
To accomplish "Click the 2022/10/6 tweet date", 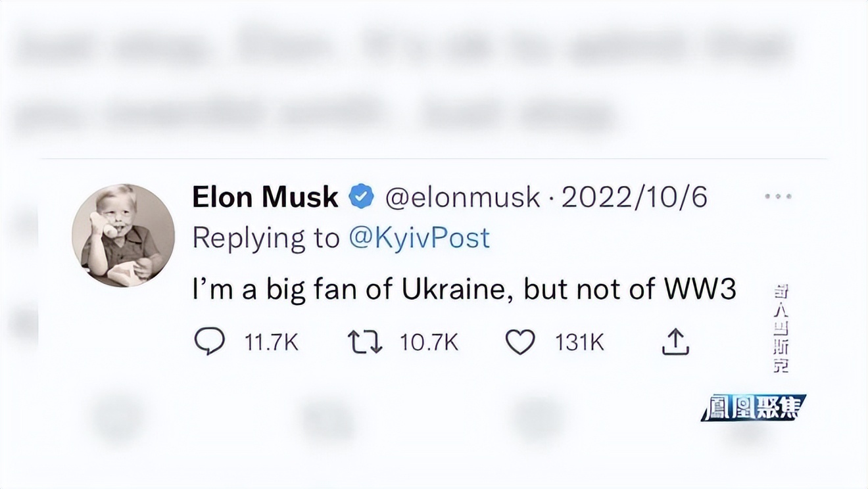I will (x=634, y=197).
